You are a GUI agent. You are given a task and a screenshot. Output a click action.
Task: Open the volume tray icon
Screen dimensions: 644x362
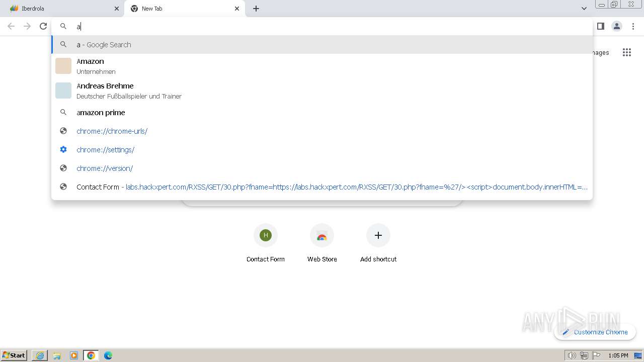tap(572, 355)
